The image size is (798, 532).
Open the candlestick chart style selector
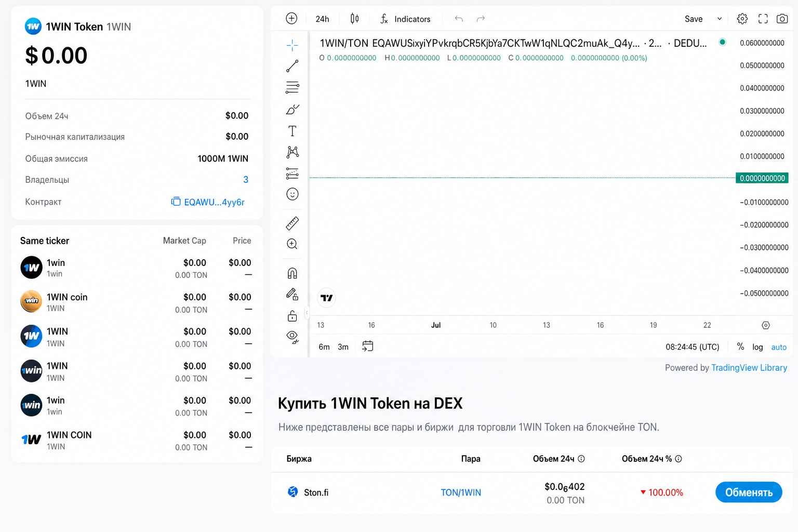pyautogui.click(x=354, y=19)
